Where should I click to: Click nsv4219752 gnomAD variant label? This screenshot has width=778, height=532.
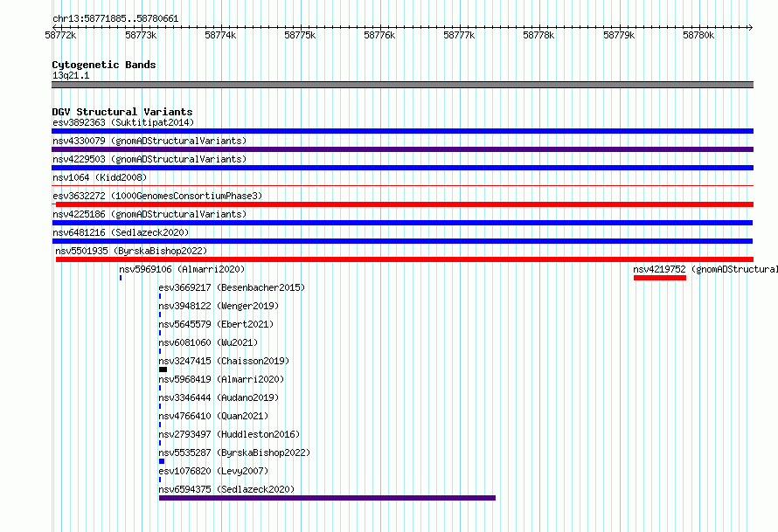[705, 269]
